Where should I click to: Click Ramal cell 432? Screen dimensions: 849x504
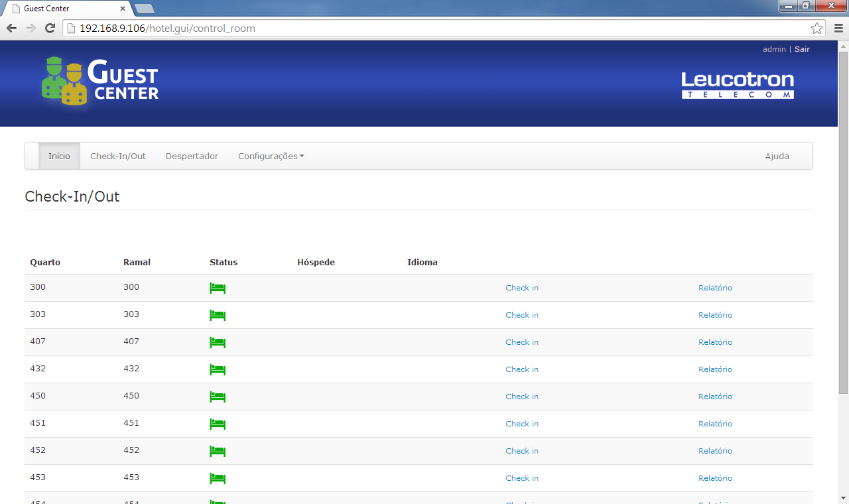[x=131, y=368]
